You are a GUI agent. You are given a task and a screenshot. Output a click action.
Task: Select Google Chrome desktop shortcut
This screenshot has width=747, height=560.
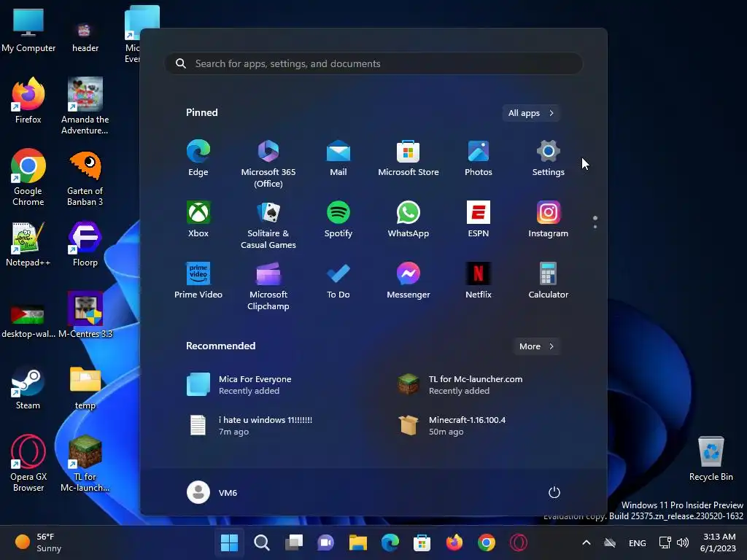tap(28, 178)
